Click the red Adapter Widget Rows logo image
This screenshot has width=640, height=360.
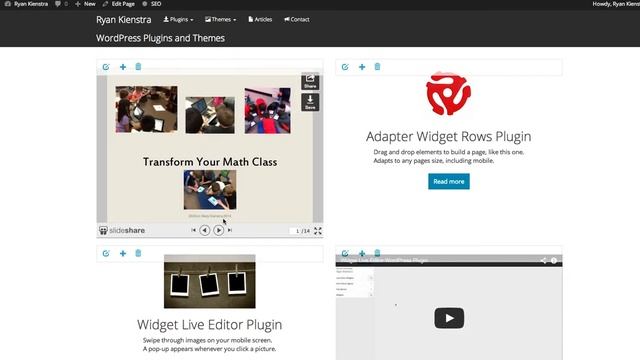click(449, 94)
